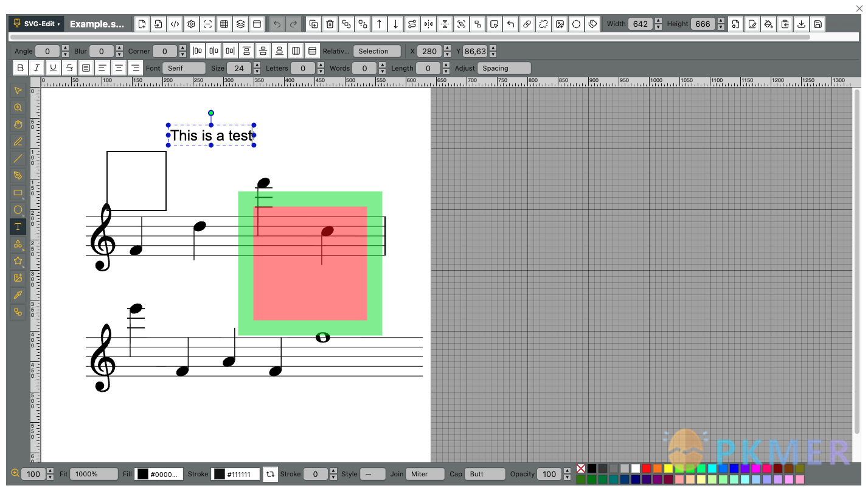868x494 pixels.
Task: Click the X position field
Action: coord(429,51)
